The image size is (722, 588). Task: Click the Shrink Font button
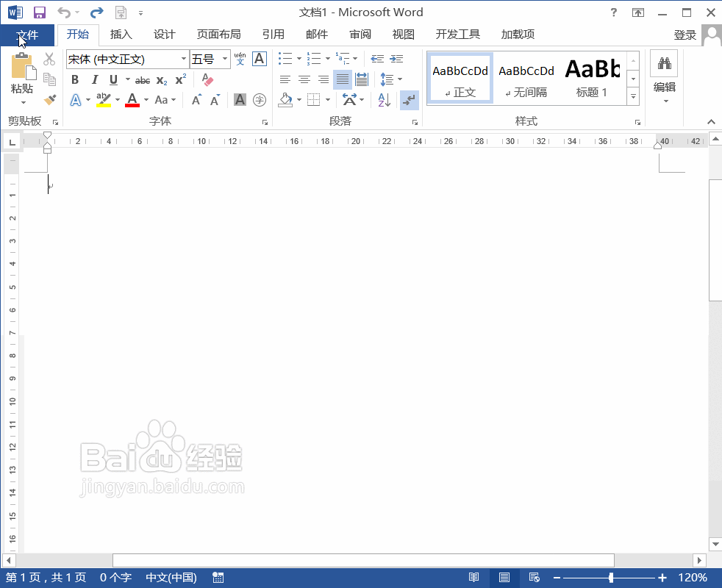215,100
